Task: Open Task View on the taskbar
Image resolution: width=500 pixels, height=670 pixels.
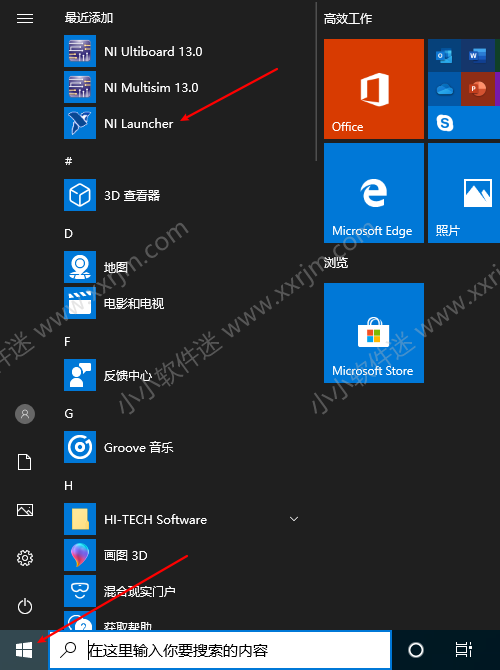Action: pyautogui.click(x=464, y=650)
